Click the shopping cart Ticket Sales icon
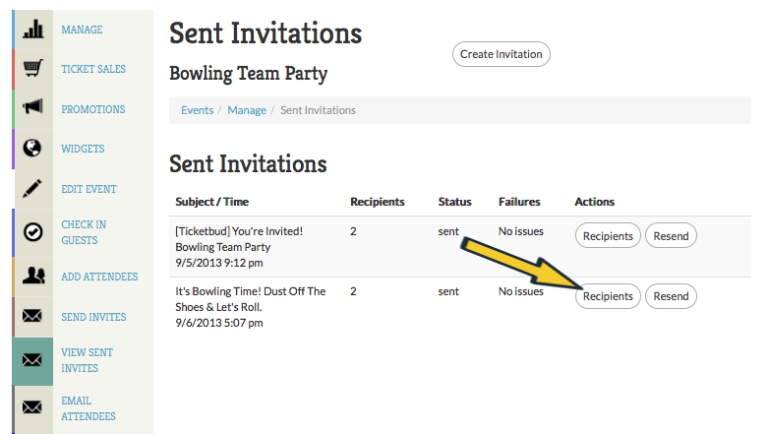Viewport: 768px width, 434px height. 32,69
